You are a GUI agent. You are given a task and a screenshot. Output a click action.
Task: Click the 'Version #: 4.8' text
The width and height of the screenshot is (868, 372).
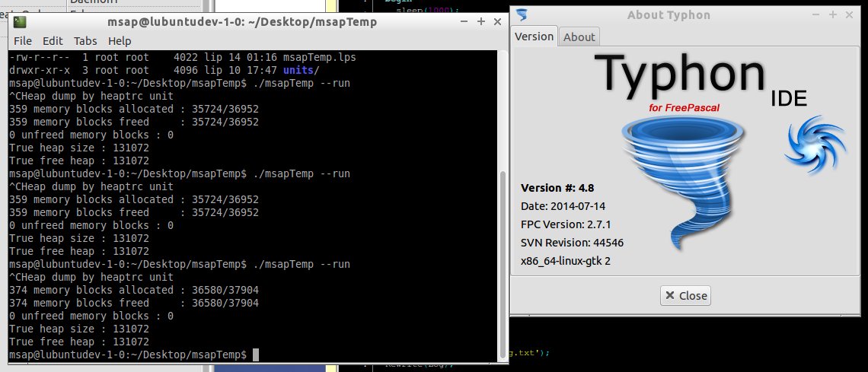click(x=557, y=188)
